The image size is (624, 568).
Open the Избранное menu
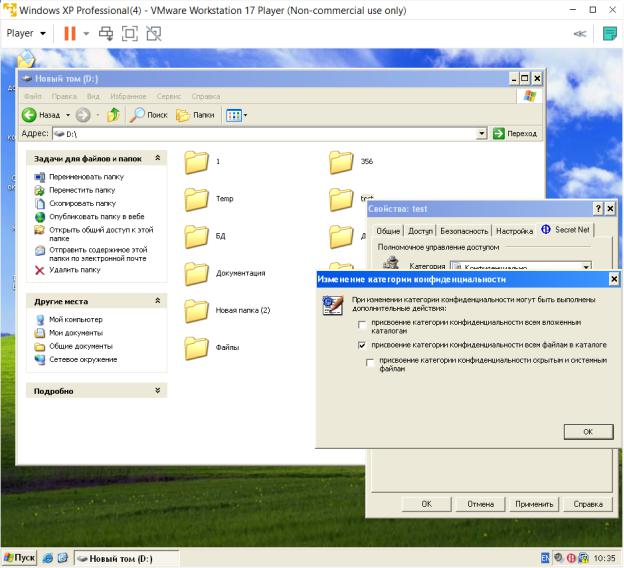[x=129, y=96]
